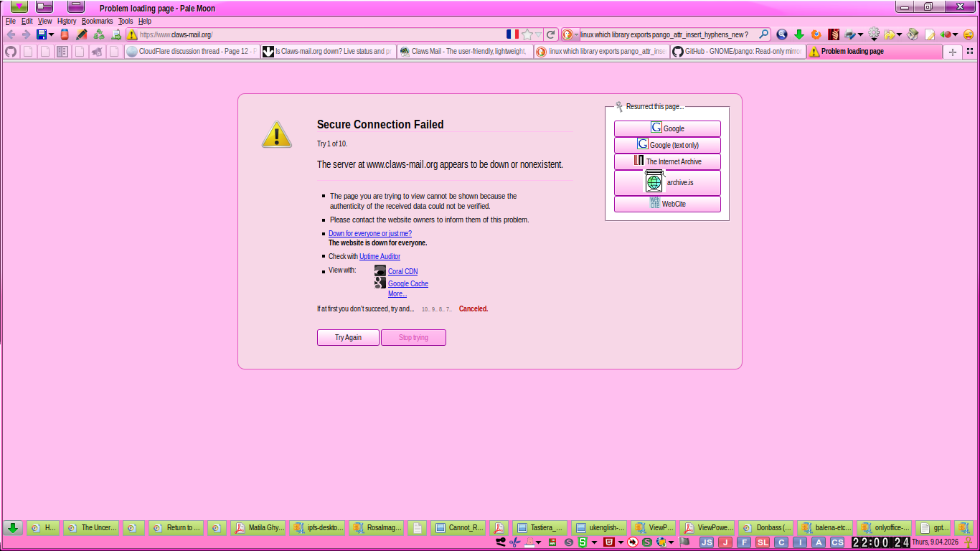
Task: Click the red hand toolbar icon
Action: click(x=834, y=34)
